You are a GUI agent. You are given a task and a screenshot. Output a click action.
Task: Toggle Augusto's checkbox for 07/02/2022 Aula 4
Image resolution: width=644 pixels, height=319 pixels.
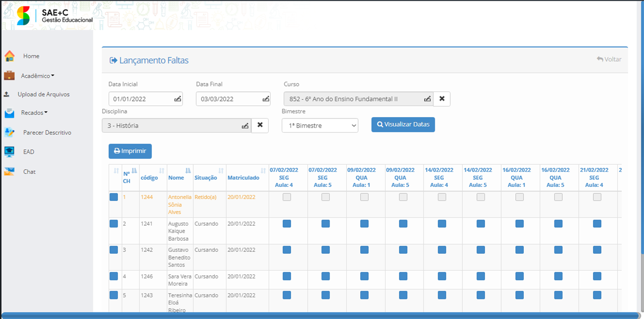point(287,224)
